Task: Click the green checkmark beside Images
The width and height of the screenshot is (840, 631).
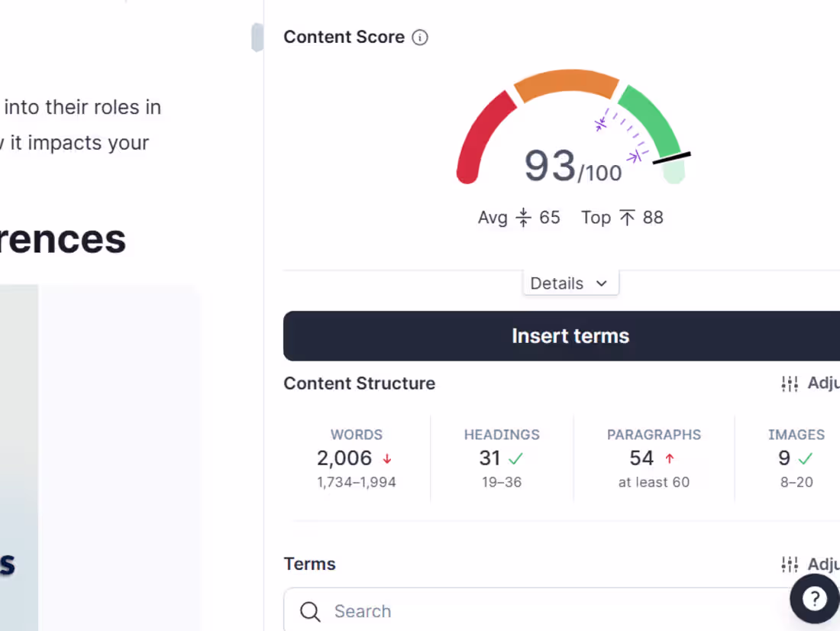Action: click(x=806, y=458)
